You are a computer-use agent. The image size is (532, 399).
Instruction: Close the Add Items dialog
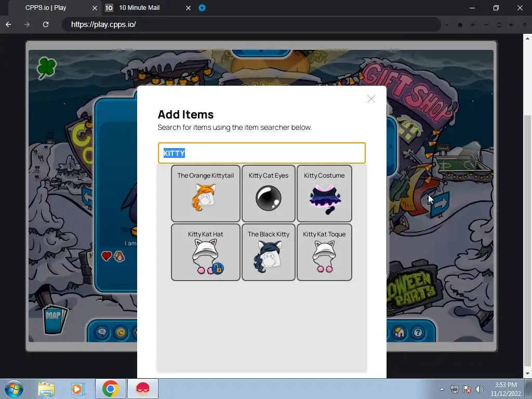point(371,99)
